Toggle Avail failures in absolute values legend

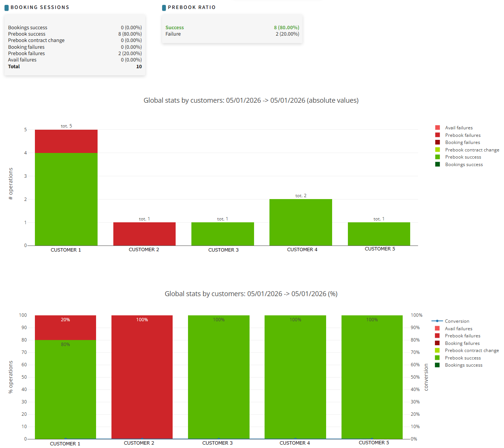[459, 128]
